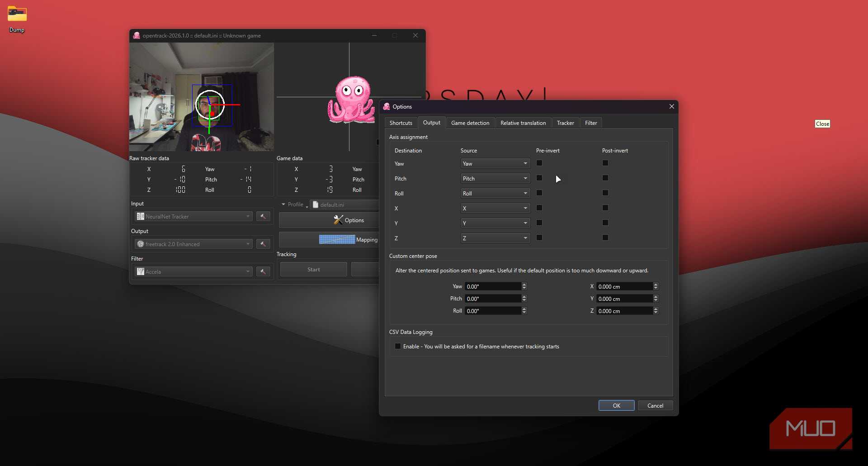Viewport: 868px width, 466px height.
Task: Switch to Tracker tab
Action: point(565,123)
